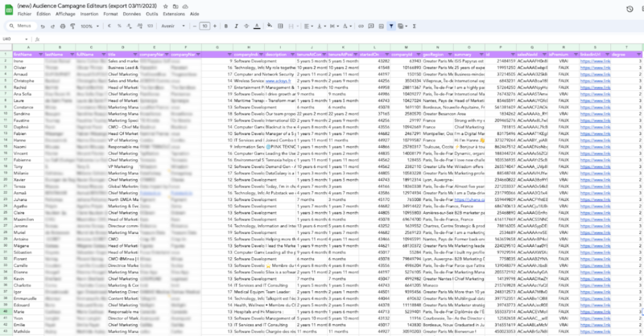Format as currency (euro)
Viewport: 644px width, 336px height.
[x=109, y=27]
